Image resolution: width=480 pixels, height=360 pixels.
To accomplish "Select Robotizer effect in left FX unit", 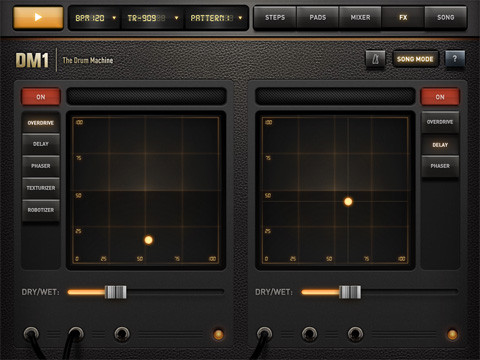I will (x=41, y=210).
